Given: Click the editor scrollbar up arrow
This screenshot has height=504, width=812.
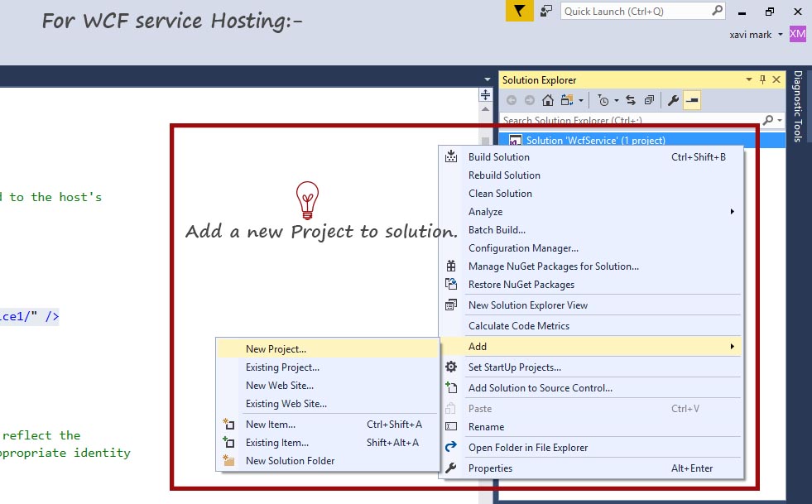Looking at the screenshot, I should [x=485, y=109].
